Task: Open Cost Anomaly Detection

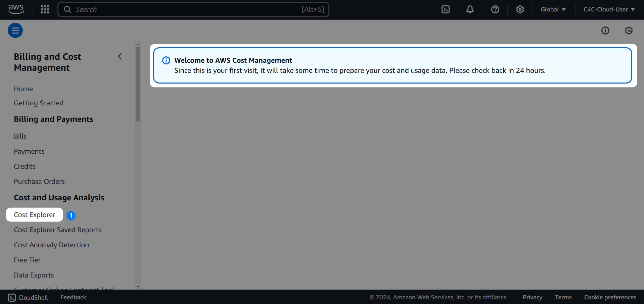Action: point(51,245)
